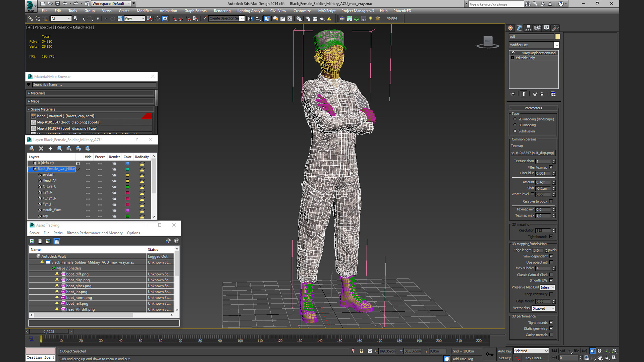Click the suit object color swatch
This screenshot has width=644, height=362.
point(557,37)
